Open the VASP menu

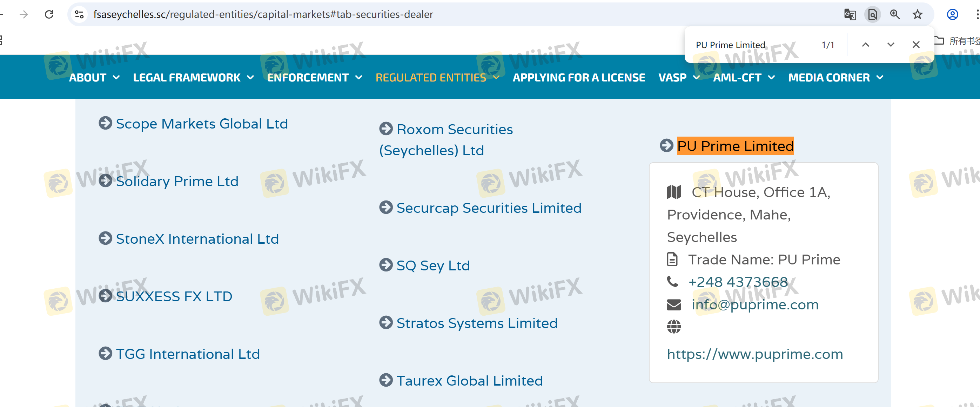point(672,78)
